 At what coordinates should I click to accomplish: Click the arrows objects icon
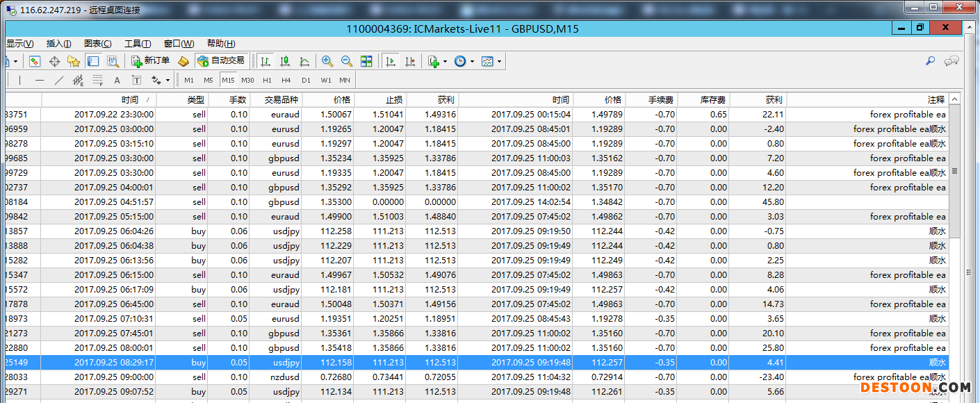click(156, 80)
